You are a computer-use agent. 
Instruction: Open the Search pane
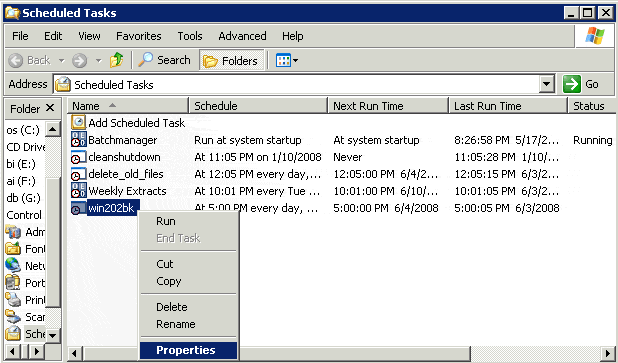164,60
